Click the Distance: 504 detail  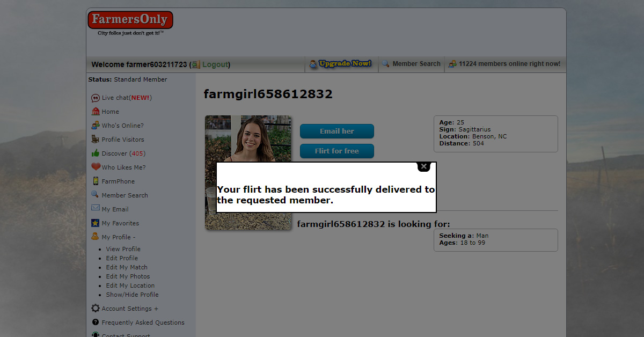pyautogui.click(x=462, y=143)
